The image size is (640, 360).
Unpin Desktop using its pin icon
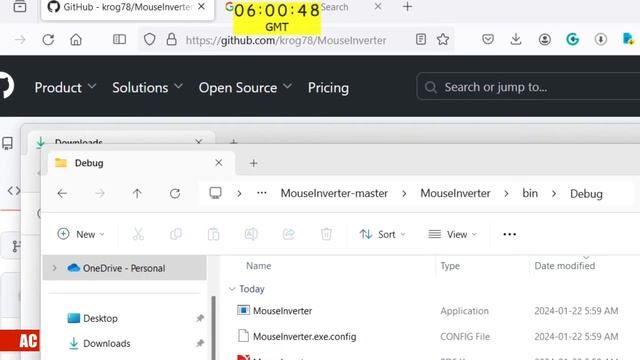click(200, 318)
